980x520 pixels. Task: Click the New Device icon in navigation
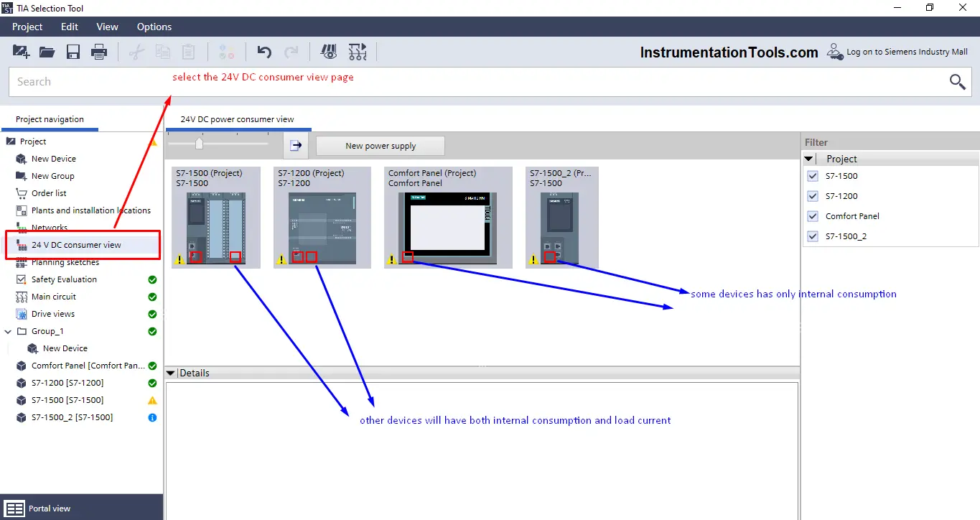(21, 159)
